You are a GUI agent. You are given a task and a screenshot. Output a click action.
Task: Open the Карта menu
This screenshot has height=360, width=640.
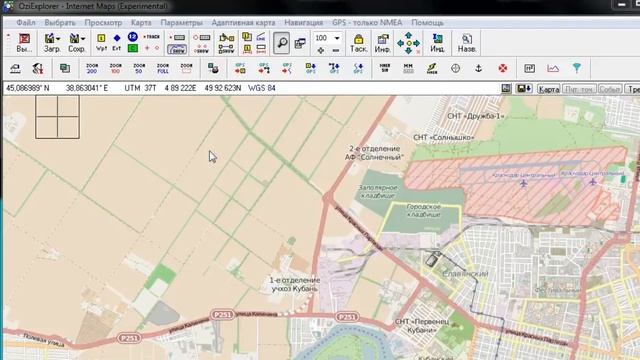pyautogui.click(x=141, y=22)
